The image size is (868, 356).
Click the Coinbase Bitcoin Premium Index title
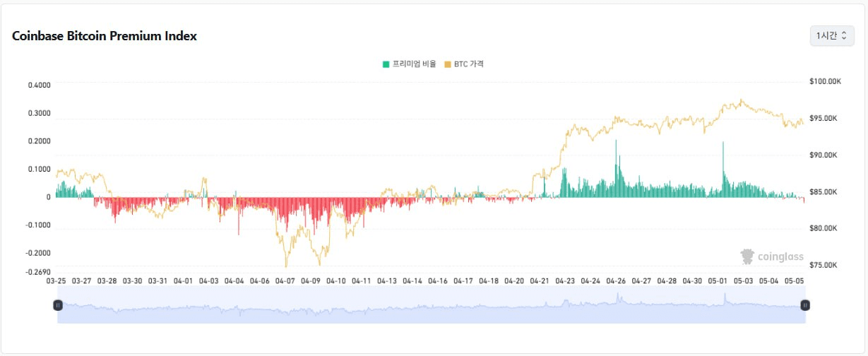point(105,36)
